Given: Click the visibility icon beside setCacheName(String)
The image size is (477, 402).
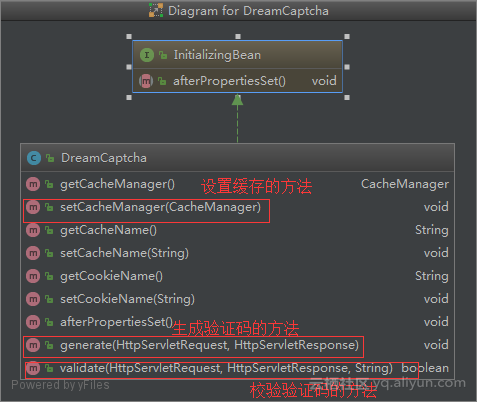Looking at the screenshot, I should click(x=49, y=253).
